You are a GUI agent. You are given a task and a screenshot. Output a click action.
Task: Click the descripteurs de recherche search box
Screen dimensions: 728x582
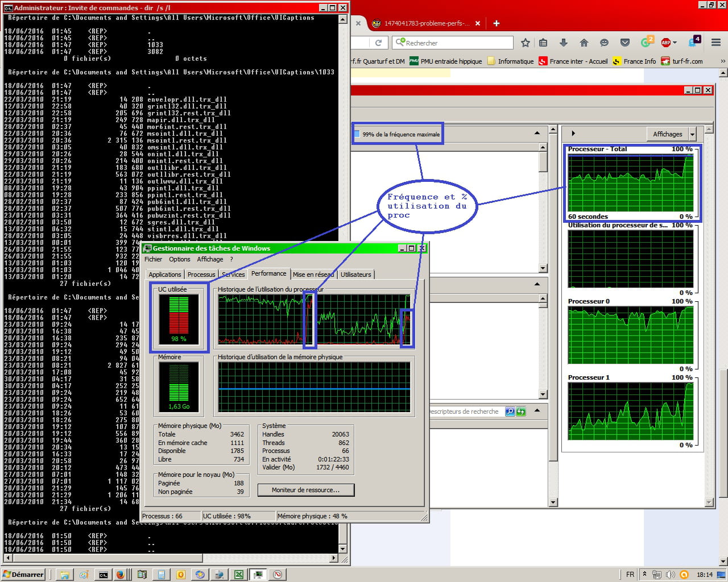(x=466, y=411)
